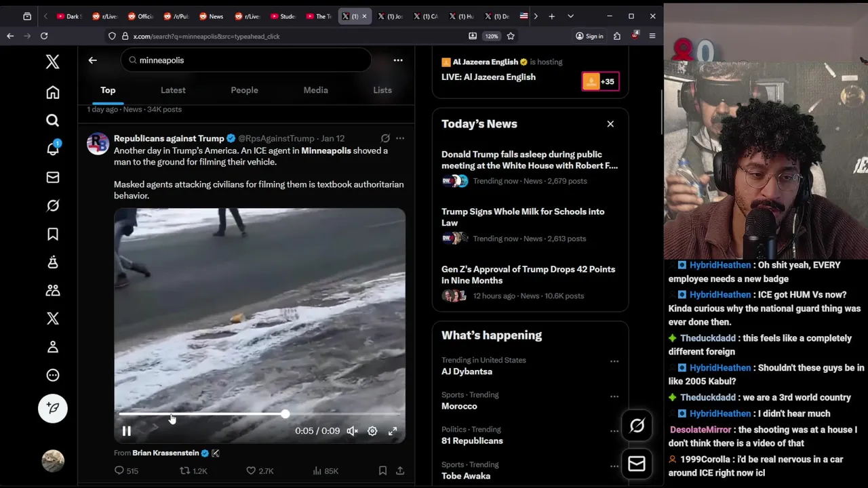
Task: Open Notifications bell icon
Action: coord(53,148)
